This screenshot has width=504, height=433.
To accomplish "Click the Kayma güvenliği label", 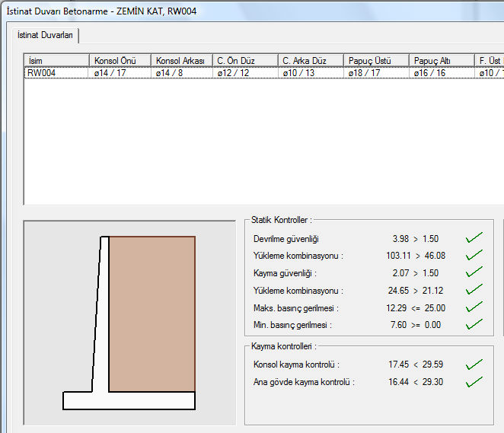I will point(285,273).
